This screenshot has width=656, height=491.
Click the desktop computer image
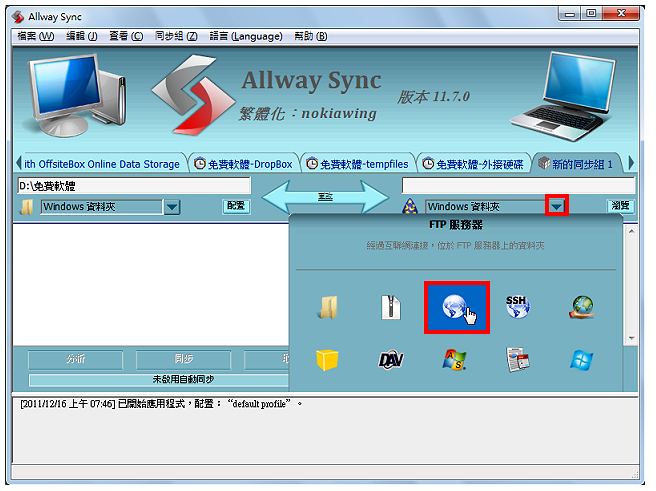[75, 96]
